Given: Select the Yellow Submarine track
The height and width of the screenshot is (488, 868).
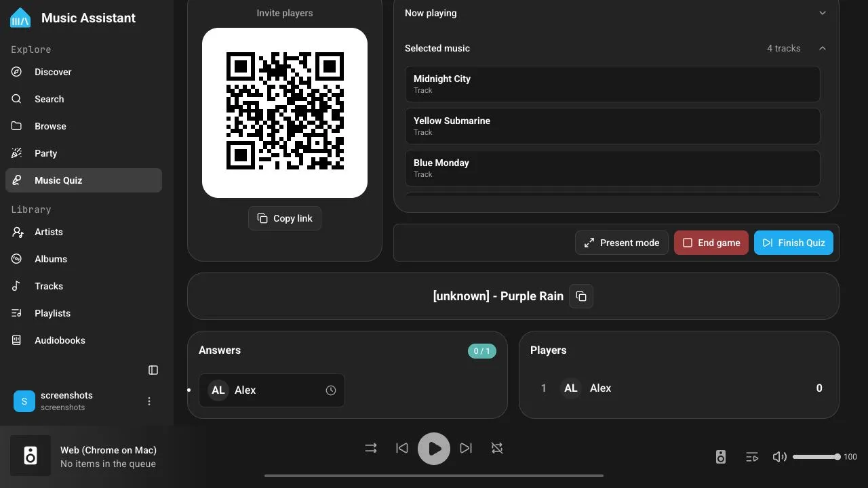Looking at the screenshot, I should [x=612, y=126].
